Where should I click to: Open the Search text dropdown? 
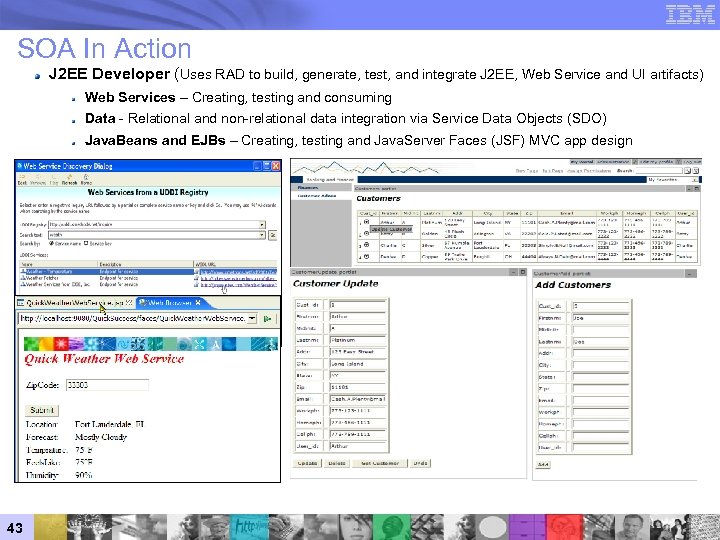point(262,235)
